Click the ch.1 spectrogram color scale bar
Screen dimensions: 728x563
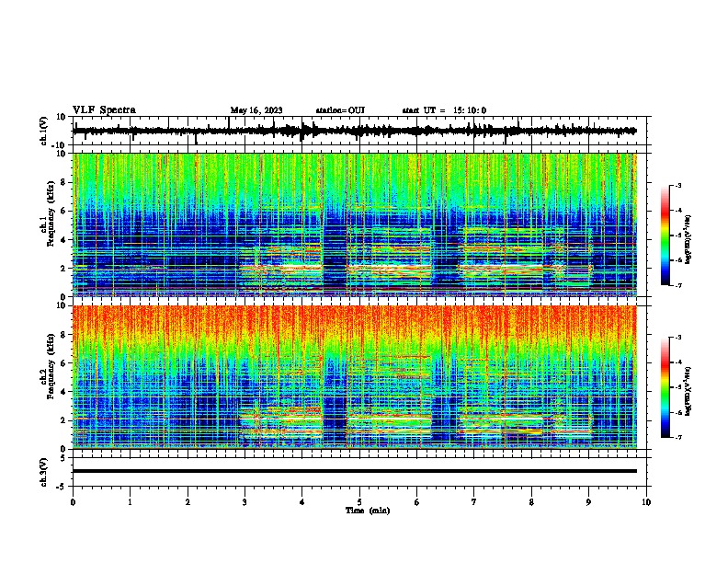pyautogui.click(x=665, y=236)
